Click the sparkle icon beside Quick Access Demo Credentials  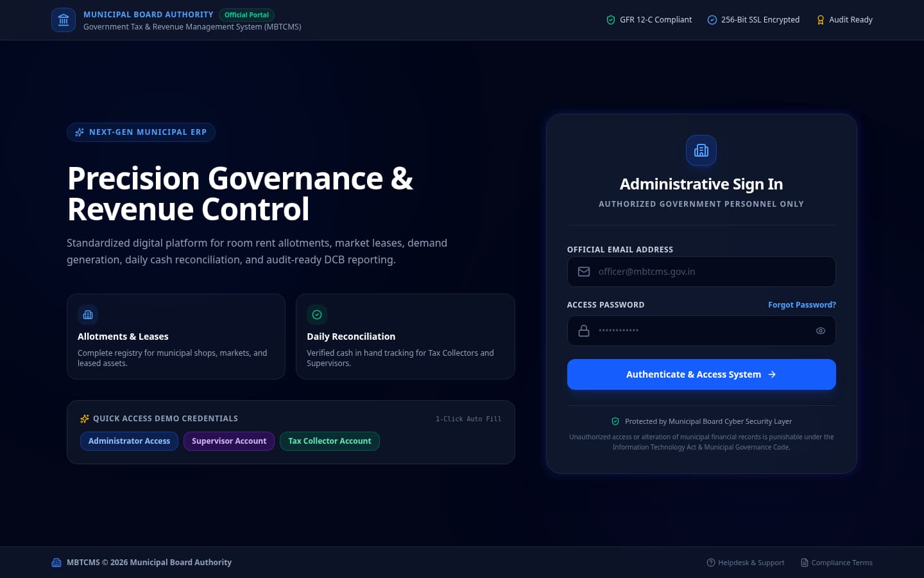click(x=85, y=419)
